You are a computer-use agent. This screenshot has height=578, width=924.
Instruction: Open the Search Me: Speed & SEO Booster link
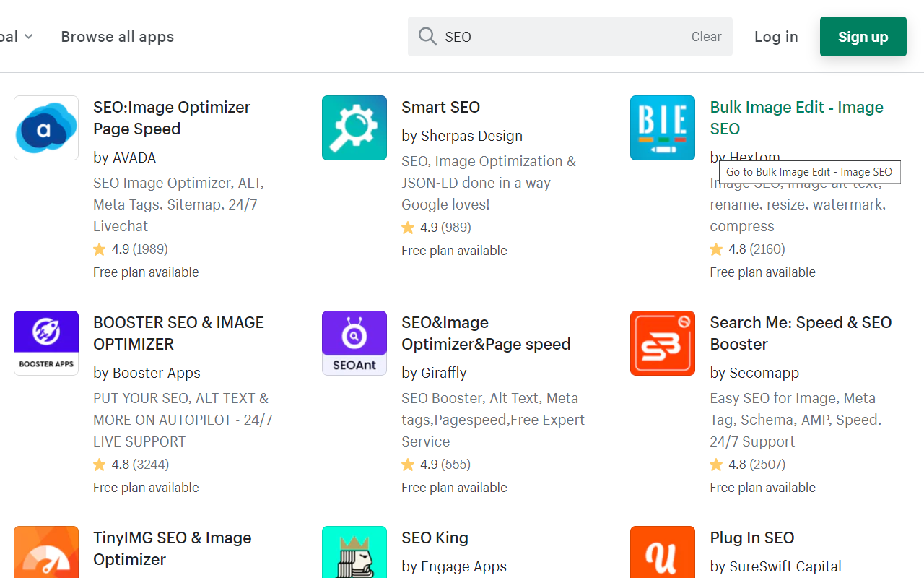pyautogui.click(x=801, y=333)
